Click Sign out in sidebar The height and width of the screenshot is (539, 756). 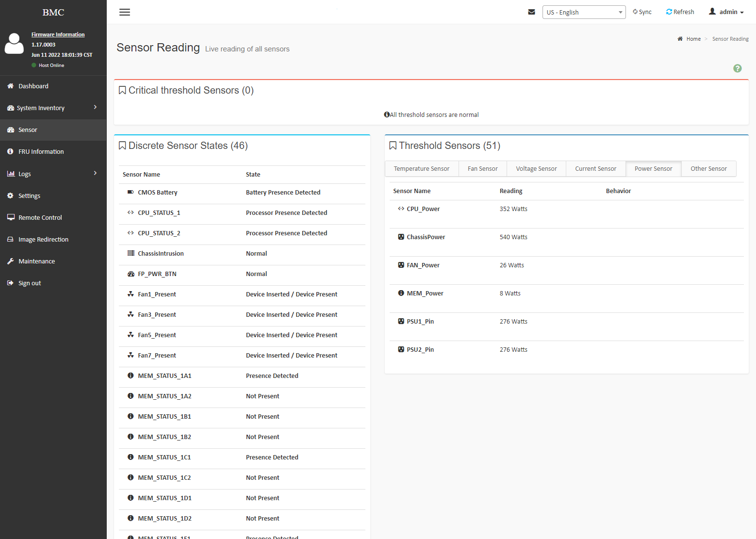(x=30, y=283)
